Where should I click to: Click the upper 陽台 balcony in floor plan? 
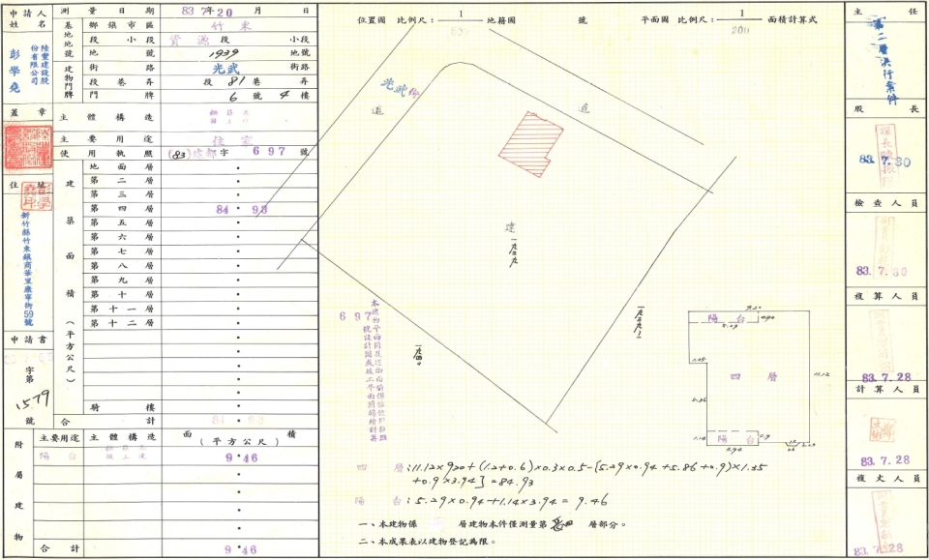pyautogui.click(x=731, y=318)
